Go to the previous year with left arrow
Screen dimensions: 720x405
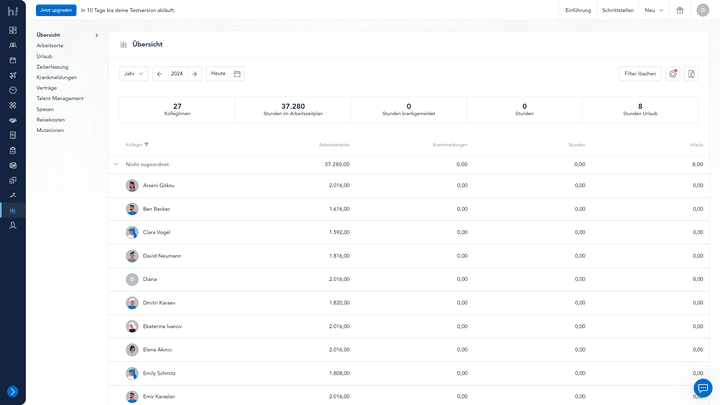(160, 74)
